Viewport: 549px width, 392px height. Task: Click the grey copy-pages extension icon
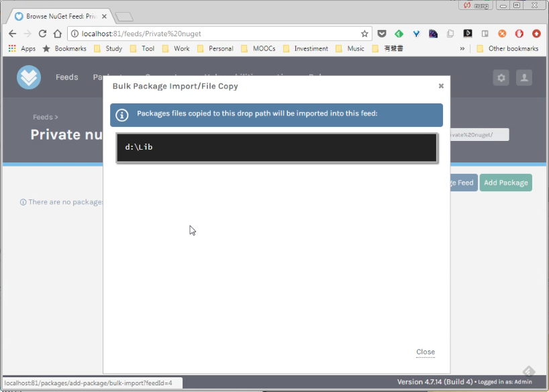coord(450,34)
